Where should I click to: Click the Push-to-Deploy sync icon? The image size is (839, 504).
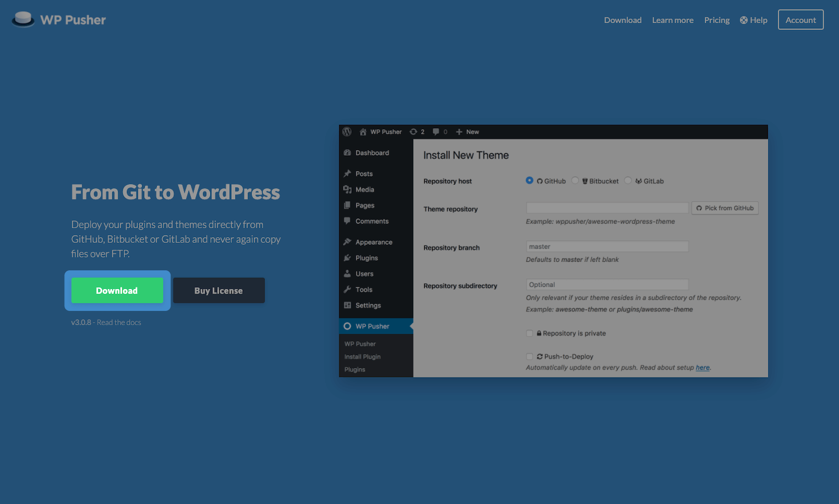(540, 357)
